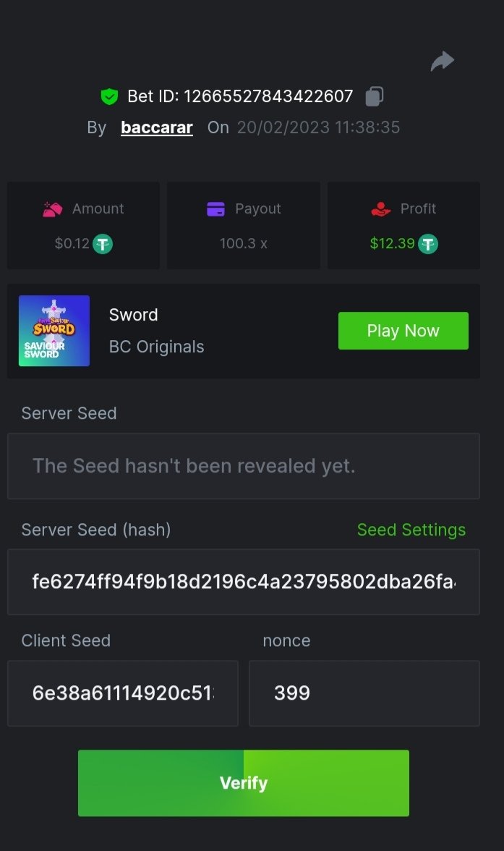504x851 pixels.
Task: Open Seed Settings link
Action: (411, 530)
